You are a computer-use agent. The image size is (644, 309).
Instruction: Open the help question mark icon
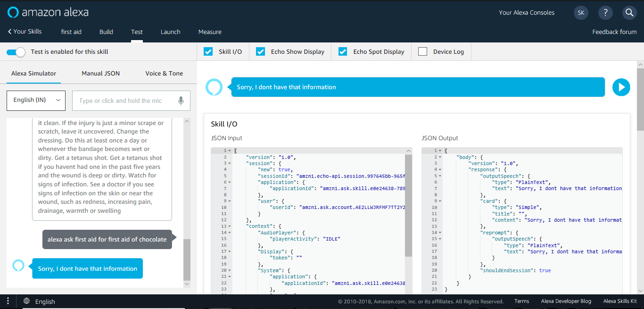605,13
